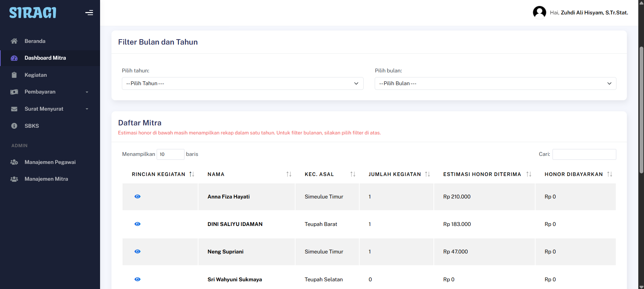
Task: Click the Cari search field
Action: tap(584, 154)
